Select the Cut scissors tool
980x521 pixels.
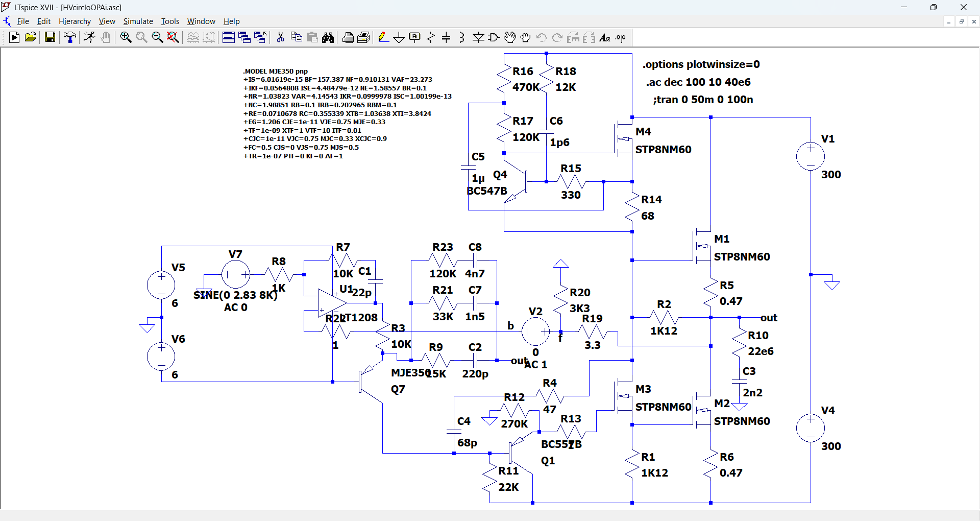click(x=280, y=37)
